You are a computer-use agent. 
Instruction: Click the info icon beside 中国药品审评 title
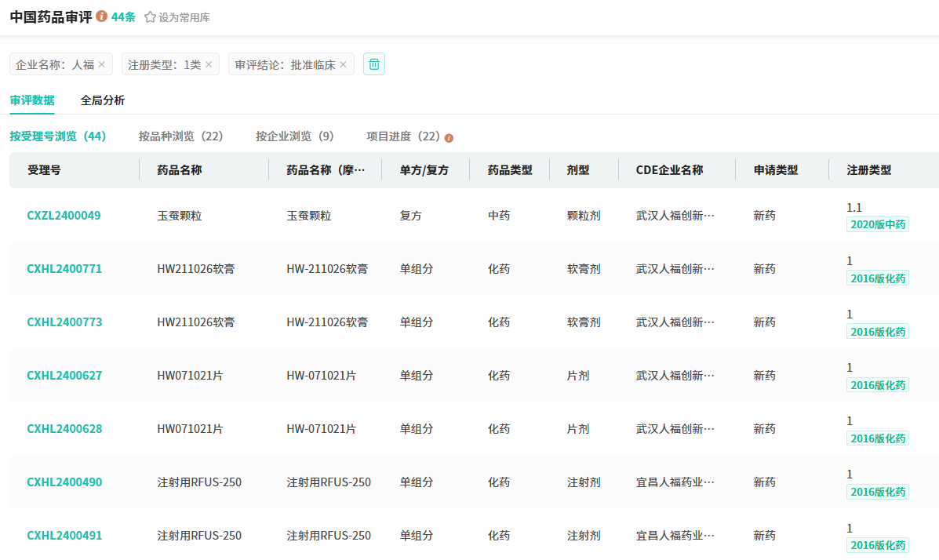click(x=102, y=16)
